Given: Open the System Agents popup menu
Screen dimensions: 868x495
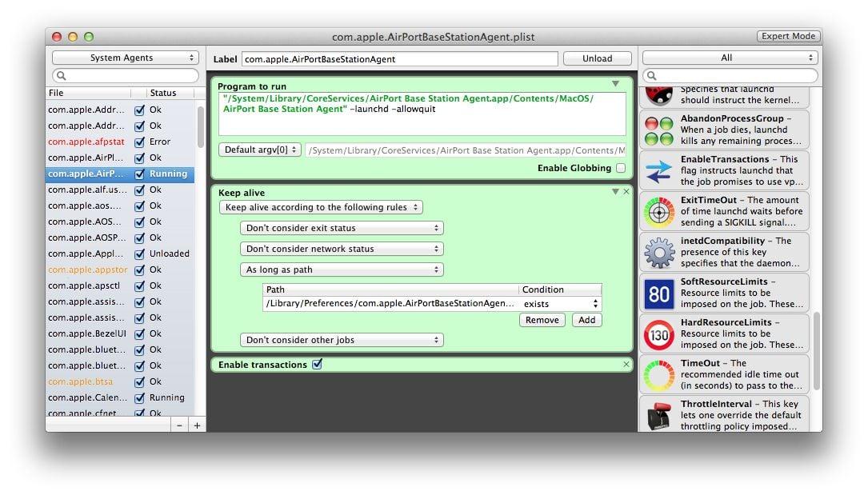Looking at the screenshot, I should pyautogui.click(x=125, y=58).
